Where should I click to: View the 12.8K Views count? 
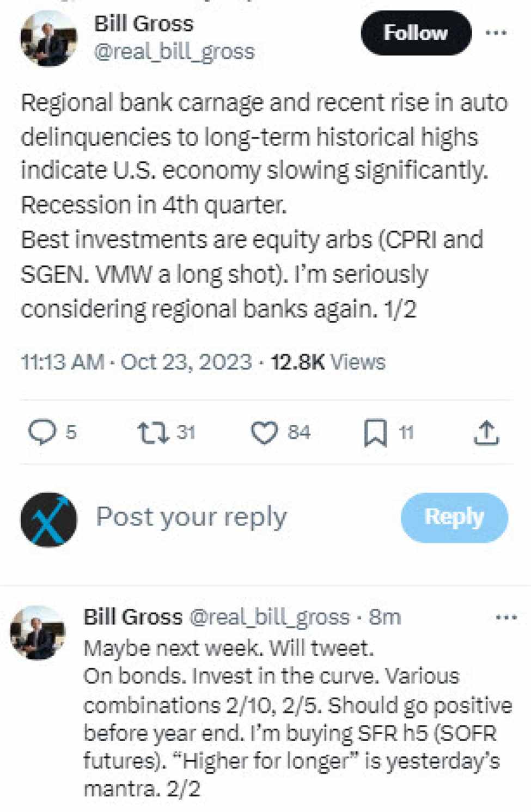pyautogui.click(x=328, y=362)
